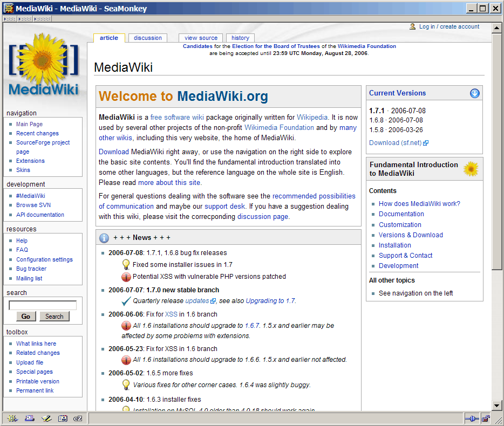Open Address Book icon in status bar

click(x=63, y=418)
